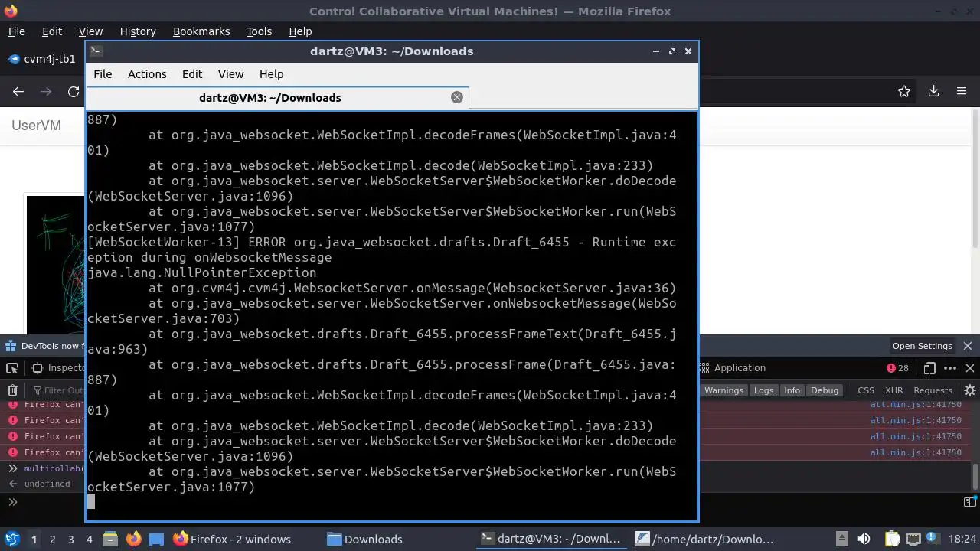Viewport: 980px width, 551px height.
Task: Toggle the Logs console filter
Action: pyautogui.click(x=763, y=390)
